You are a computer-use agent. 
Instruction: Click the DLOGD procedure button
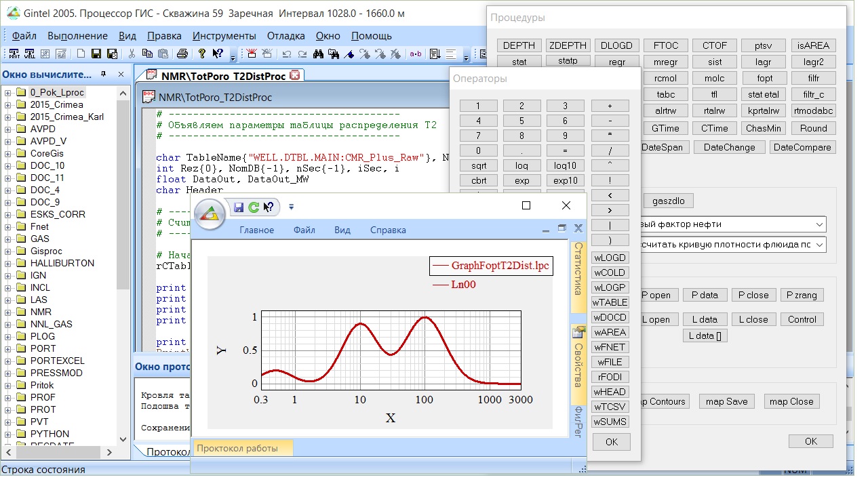pos(616,45)
